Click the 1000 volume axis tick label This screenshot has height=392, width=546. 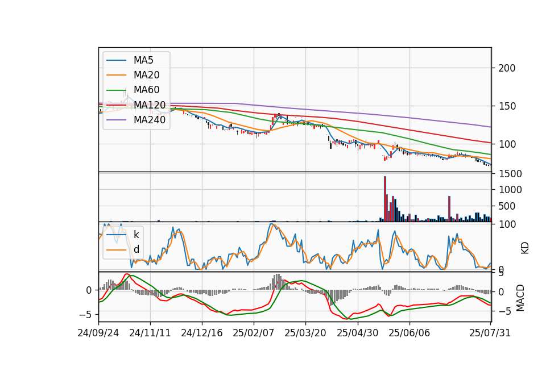(x=510, y=190)
